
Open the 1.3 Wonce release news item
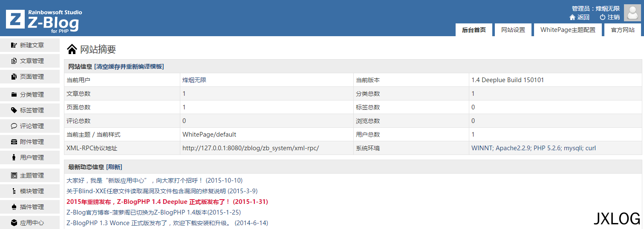point(167,223)
